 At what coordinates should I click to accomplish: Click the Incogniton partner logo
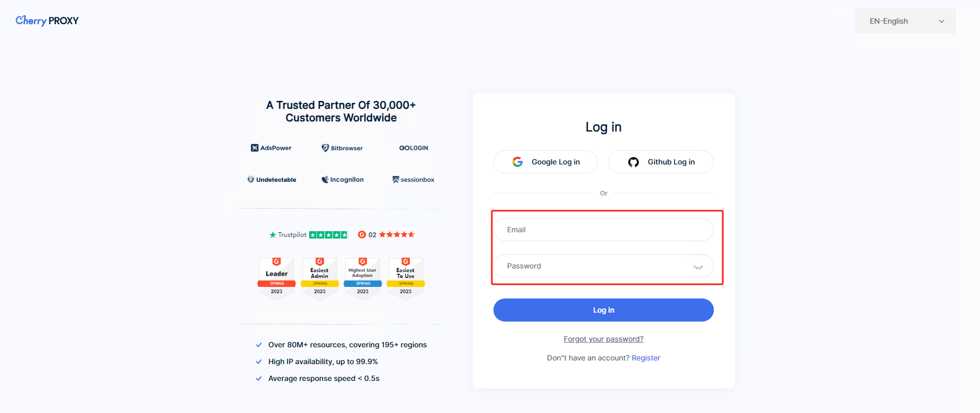[x=342, y=180]
